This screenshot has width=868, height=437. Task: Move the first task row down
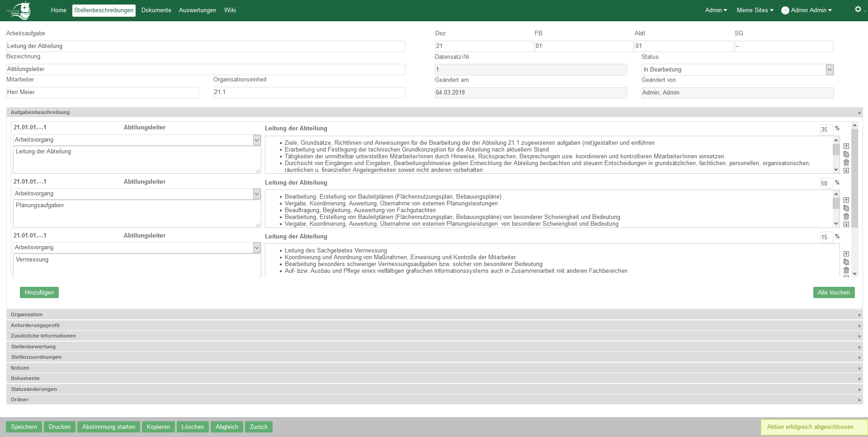click(846, 171)
